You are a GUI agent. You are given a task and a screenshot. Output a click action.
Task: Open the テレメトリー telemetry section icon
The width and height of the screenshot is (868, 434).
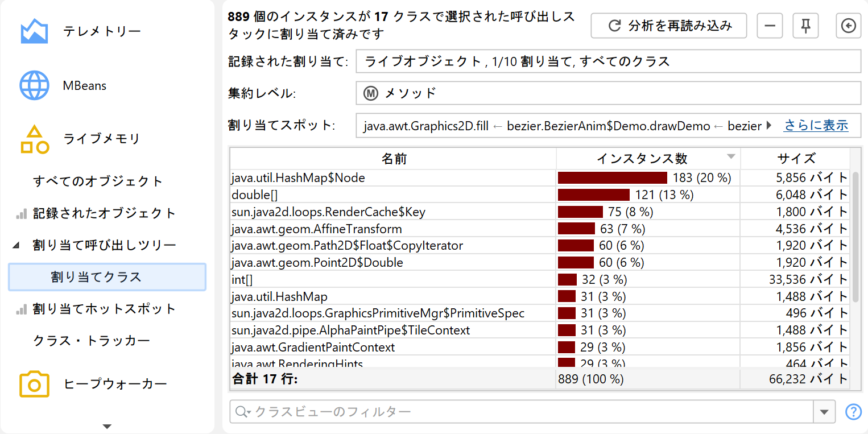click(x=34, y=32)
